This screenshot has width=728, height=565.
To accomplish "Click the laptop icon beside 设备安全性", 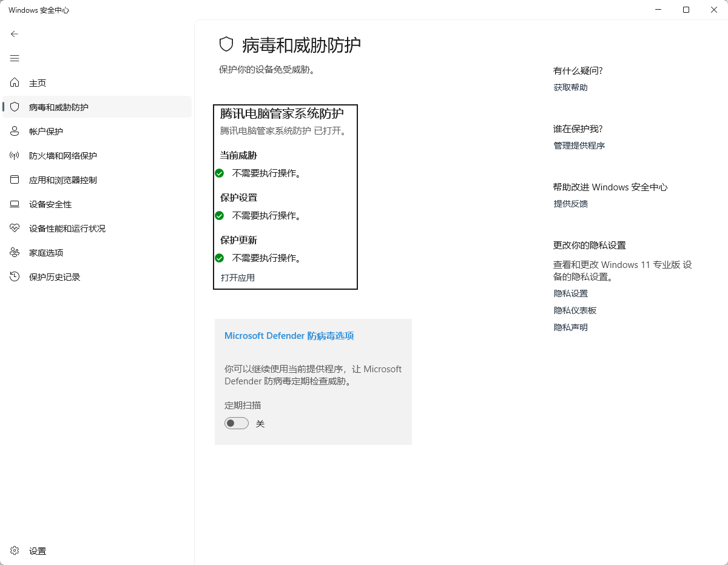I will point(15,204).
